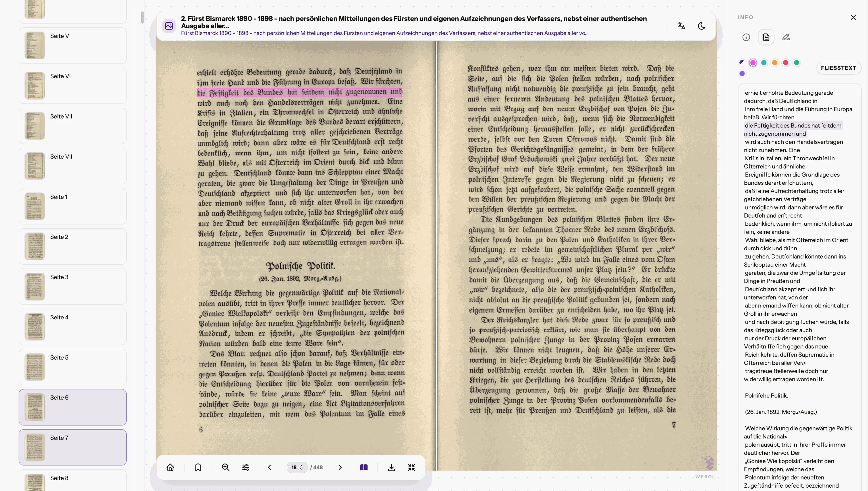Screen dimensions: 868x491
Task: Open thumbnail Seite 3
Action: point(72,286)
